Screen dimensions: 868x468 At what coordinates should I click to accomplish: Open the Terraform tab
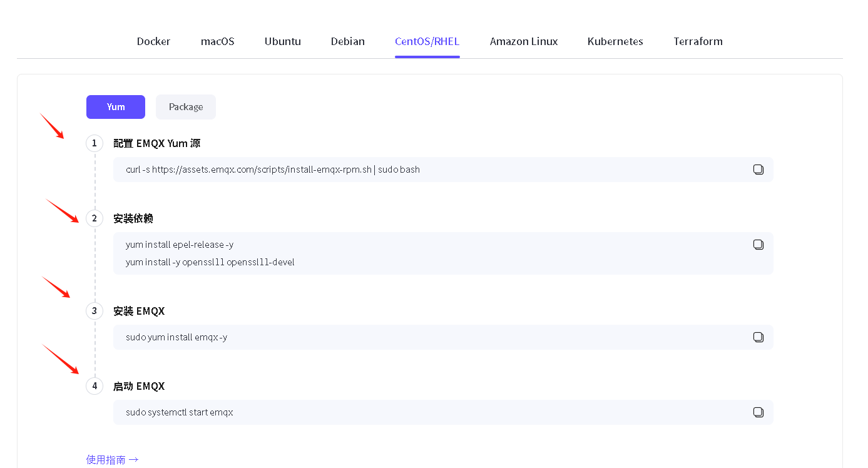click(x=698, y=41)
